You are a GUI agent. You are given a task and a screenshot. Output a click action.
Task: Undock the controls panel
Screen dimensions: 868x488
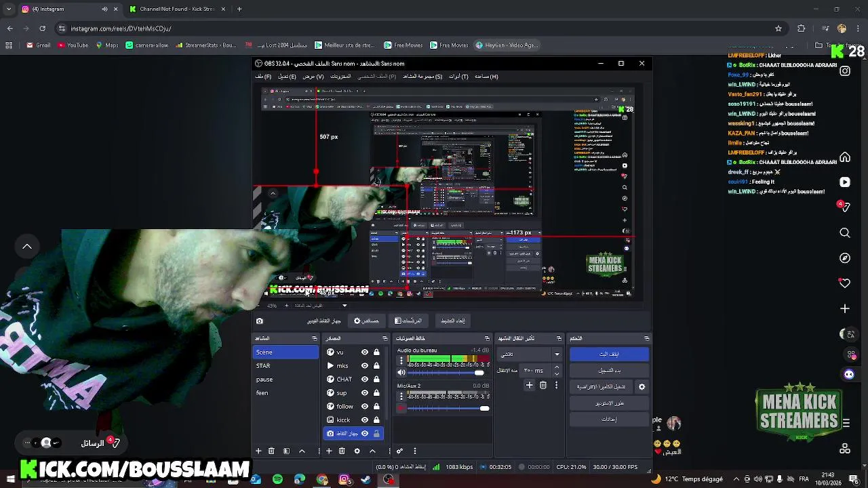646,338
